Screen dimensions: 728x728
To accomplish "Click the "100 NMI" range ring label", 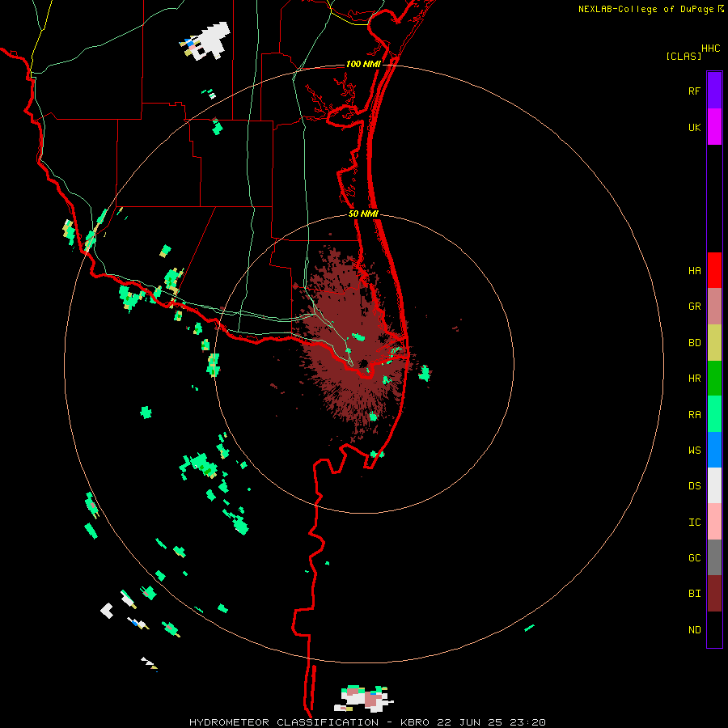I will click(x=363, y=64).
